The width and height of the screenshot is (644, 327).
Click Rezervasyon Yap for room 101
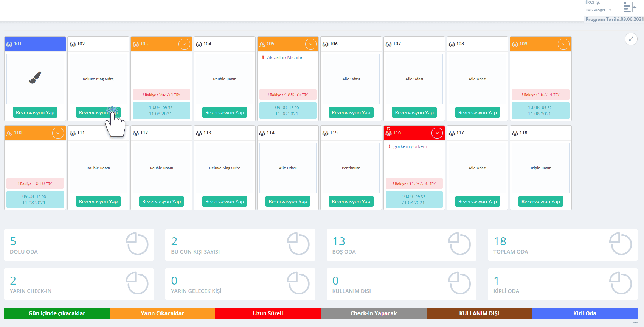click(x=35, y=112)
